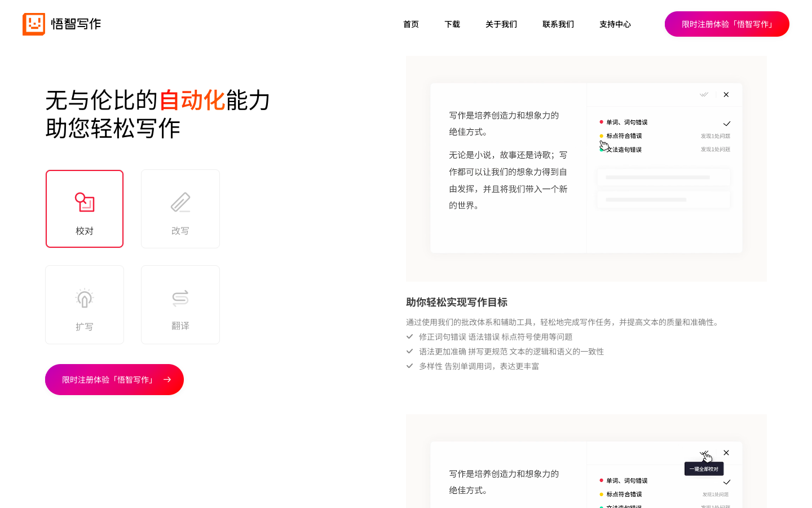Open 支持中心 in the navigation

click(615, 24)
